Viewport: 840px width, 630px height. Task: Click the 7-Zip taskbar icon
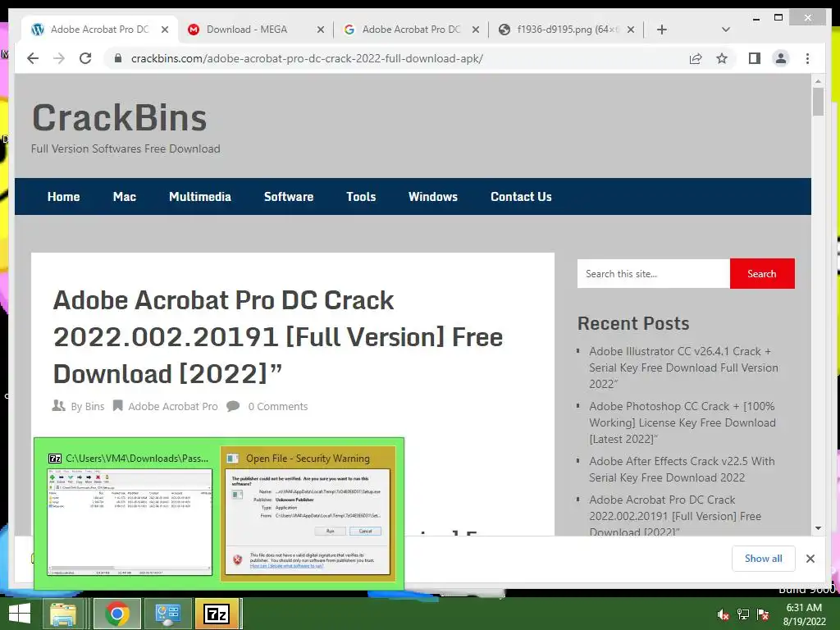point(217,614)
